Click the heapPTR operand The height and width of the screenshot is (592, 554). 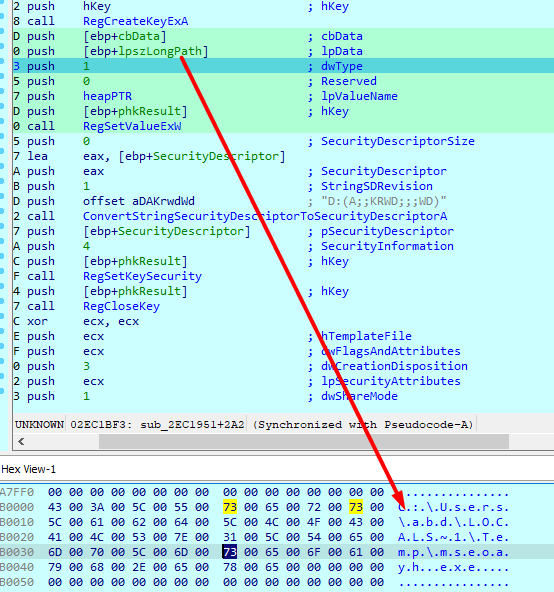107,96
